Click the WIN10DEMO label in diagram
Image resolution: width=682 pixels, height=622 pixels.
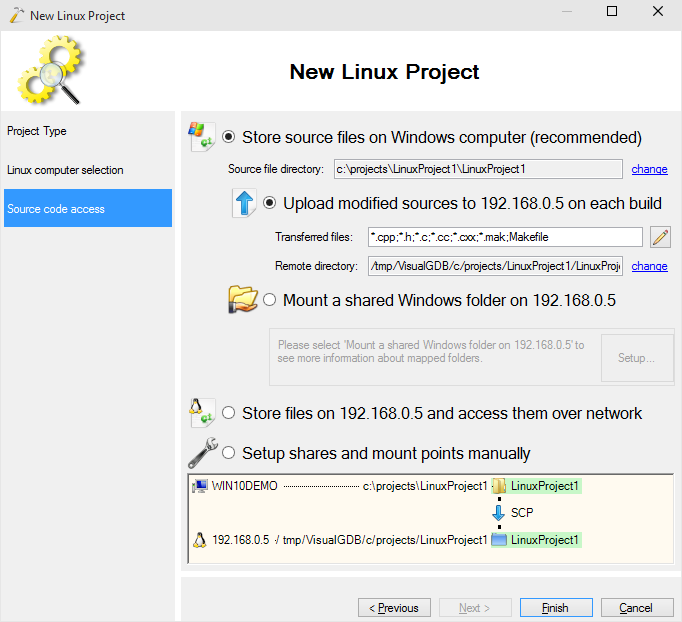pyautogui.click(x=244, y=486)
